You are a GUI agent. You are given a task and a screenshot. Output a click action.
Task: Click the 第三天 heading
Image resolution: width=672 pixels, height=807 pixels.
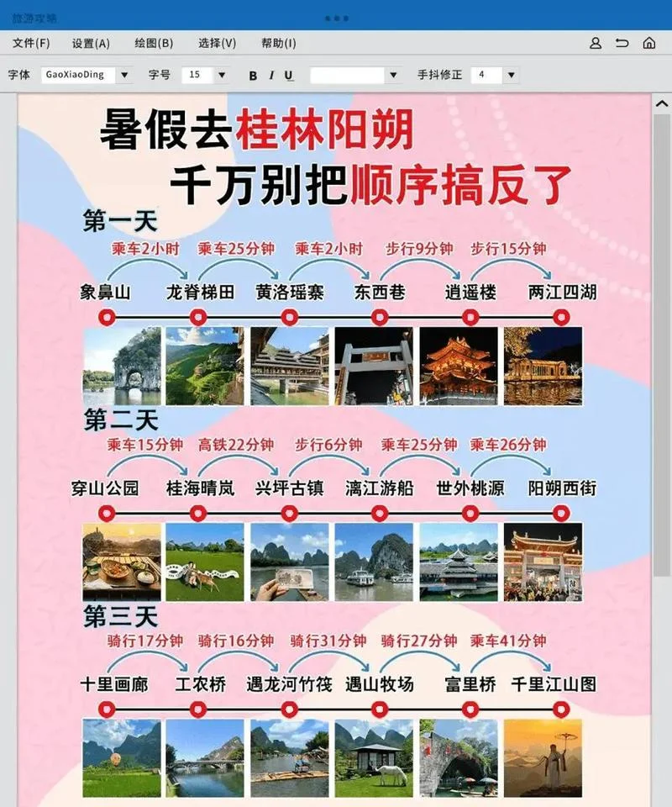tap(120, 616)
